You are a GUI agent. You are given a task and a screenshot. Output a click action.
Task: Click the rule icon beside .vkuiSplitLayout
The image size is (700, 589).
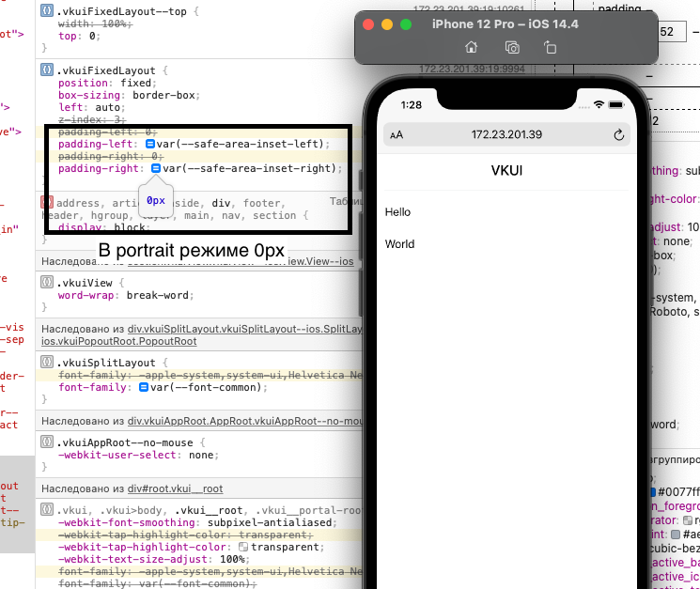coord(46,362)
